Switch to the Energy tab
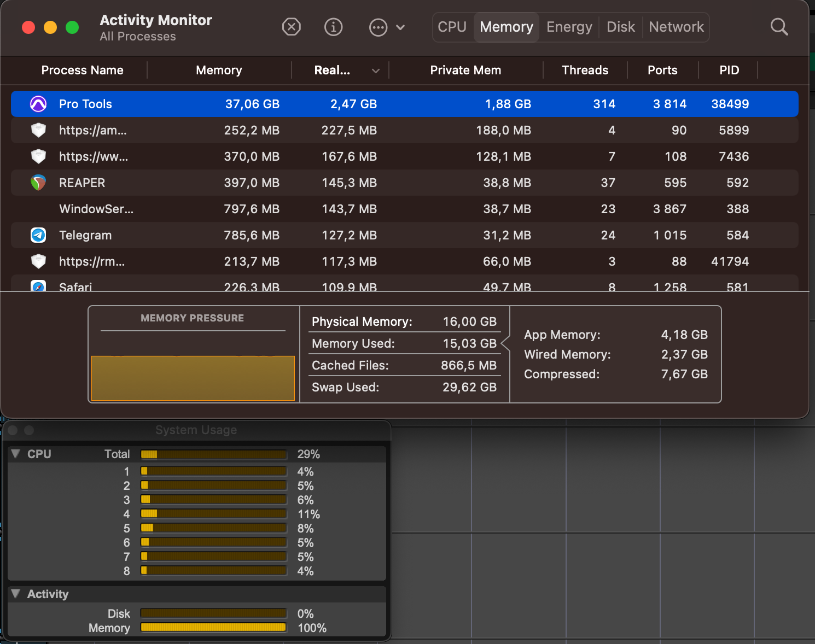The image size is (815, 644). 569,27
